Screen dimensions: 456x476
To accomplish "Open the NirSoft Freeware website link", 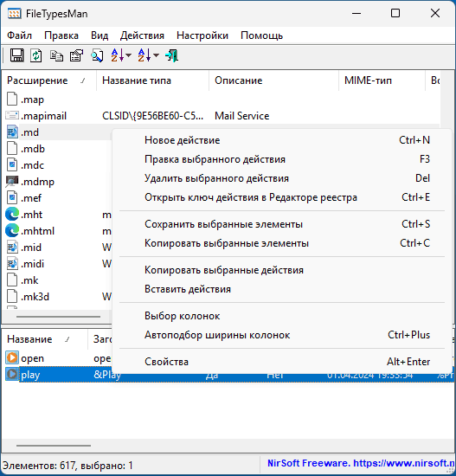I will pos(362,463).
